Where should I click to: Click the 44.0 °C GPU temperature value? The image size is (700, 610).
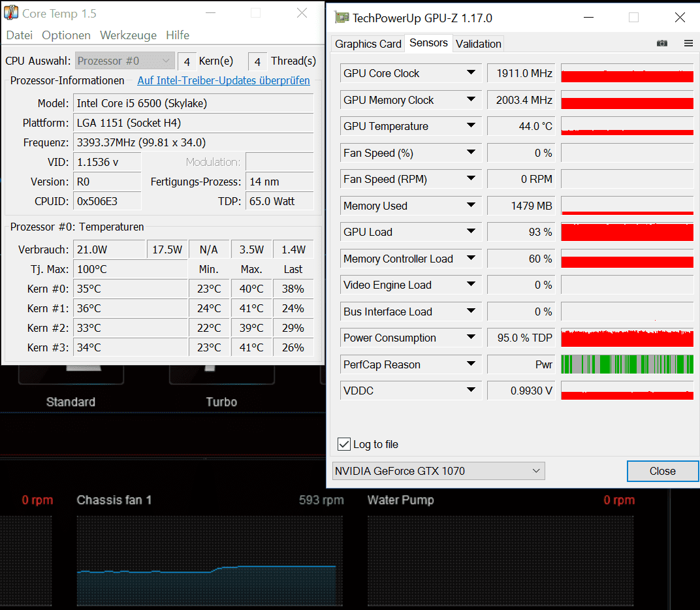522,127
